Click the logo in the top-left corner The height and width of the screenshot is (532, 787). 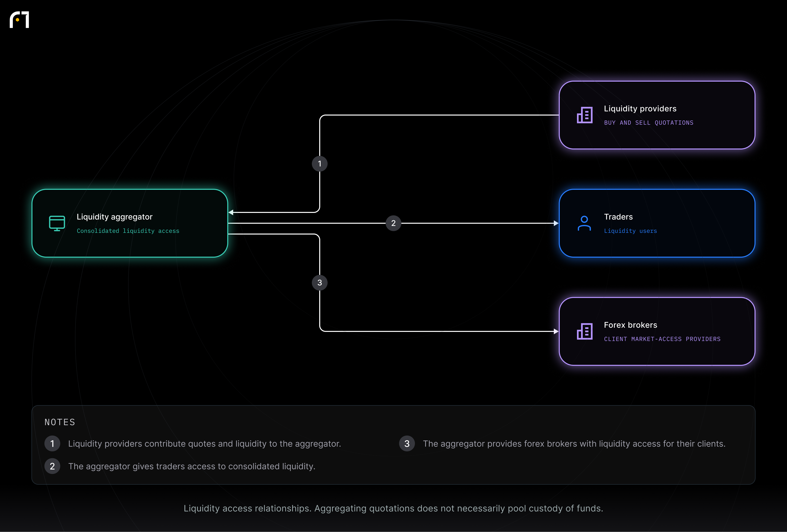19,20
